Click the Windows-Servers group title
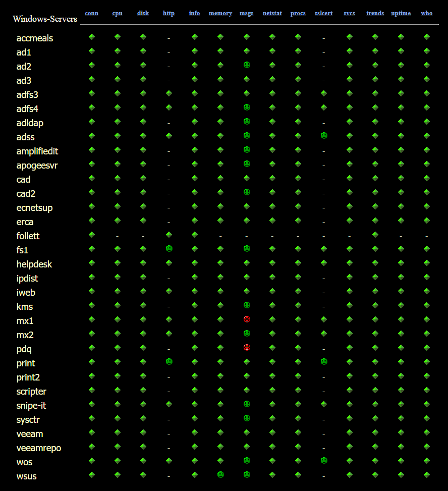Image resolution: width=448 pixels, height=491 pixels. click(45, 19)
